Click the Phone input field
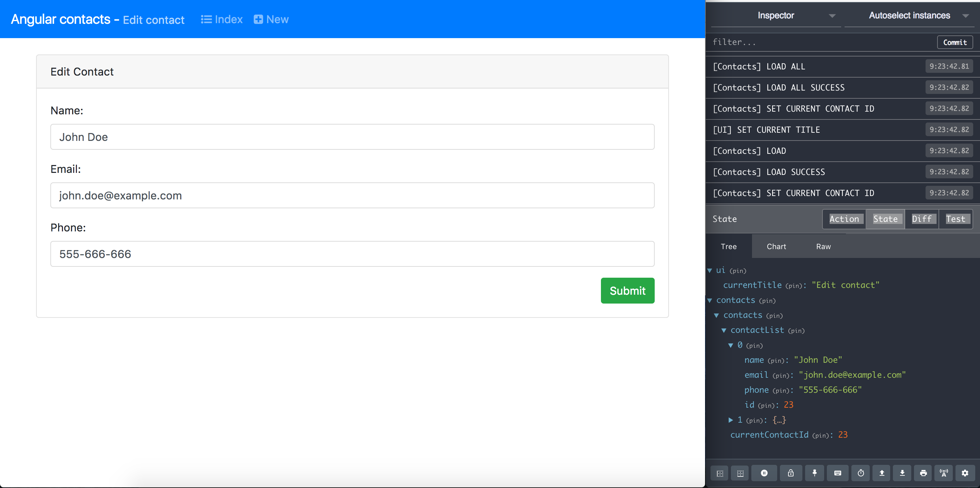 pos(352,254)
